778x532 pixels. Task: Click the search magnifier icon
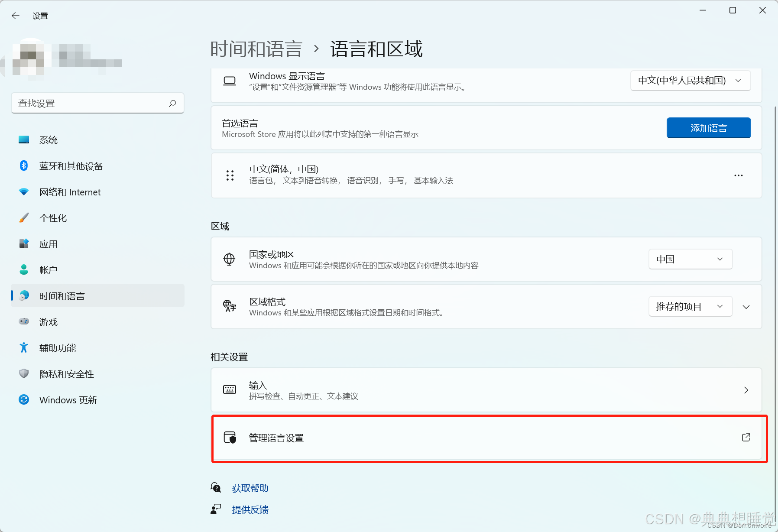pyautogui.click(x=172, y=103)
